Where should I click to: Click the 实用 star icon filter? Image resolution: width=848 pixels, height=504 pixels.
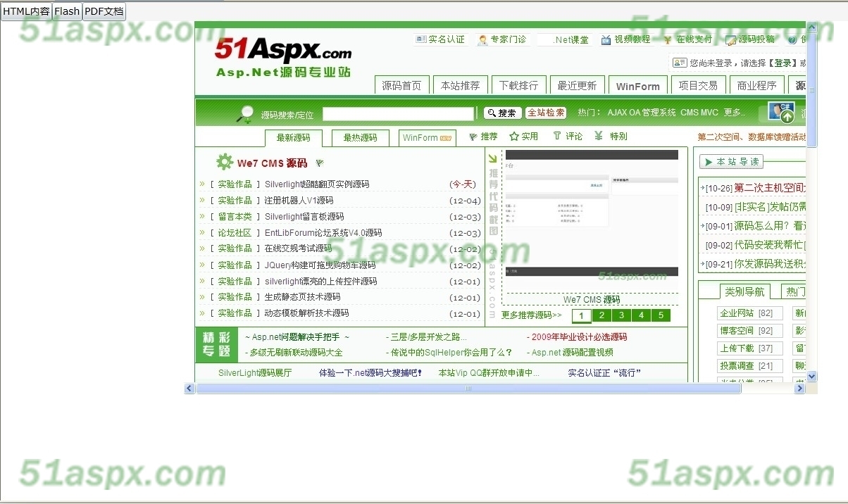coord(514,137)
